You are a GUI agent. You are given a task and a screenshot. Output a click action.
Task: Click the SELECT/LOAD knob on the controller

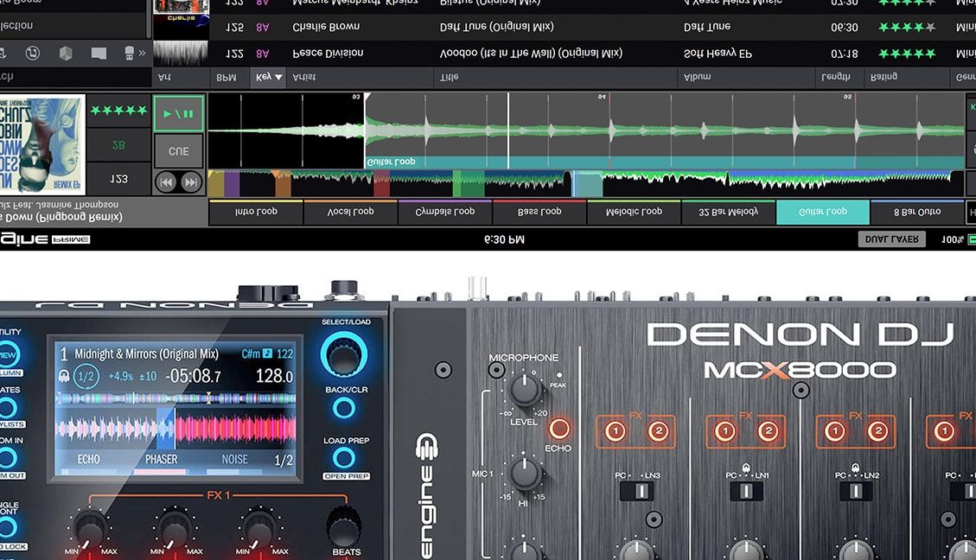[x=343, y=355]
